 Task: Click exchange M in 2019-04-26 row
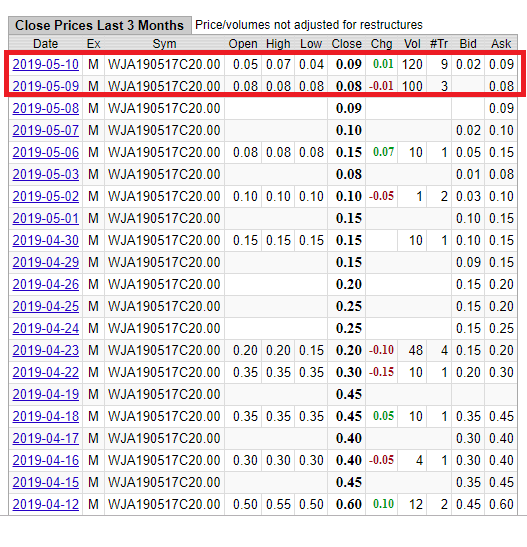point(93,284)
